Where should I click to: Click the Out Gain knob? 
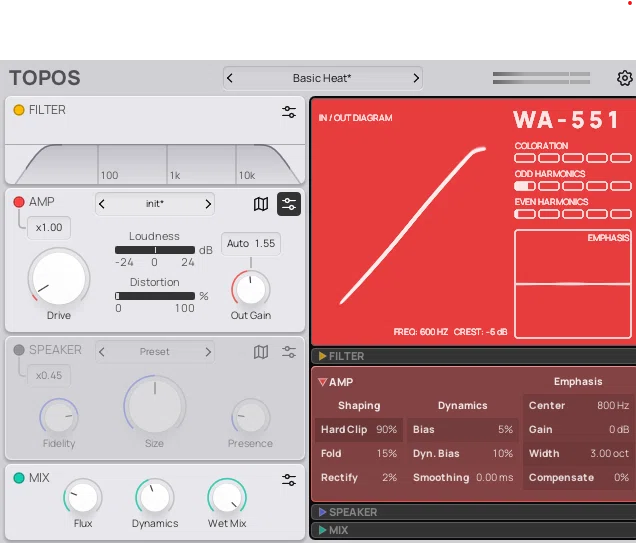pos(251,290)
